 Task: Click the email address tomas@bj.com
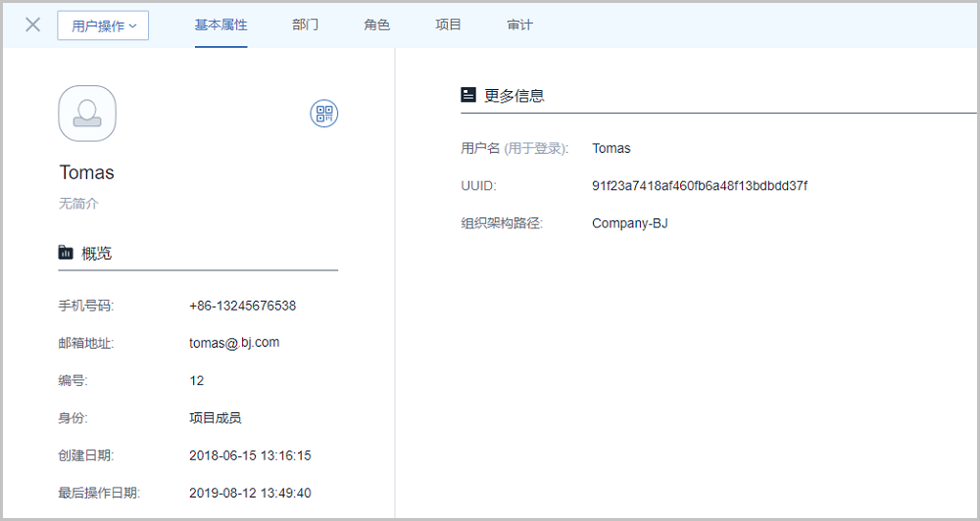point(234,343)
